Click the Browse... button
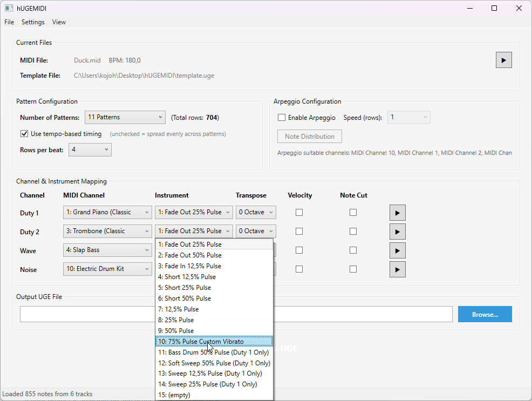Viewport: 532px width, 401px height. [485, 315]
